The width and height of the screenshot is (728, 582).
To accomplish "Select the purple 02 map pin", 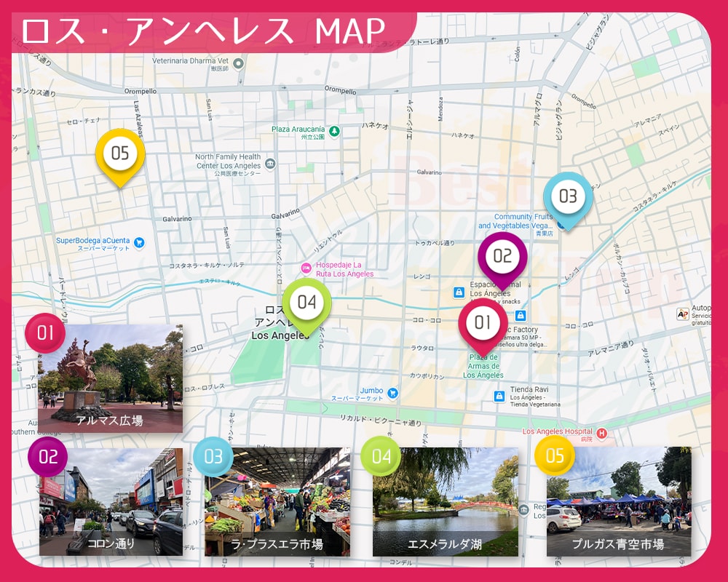I will [502, 256].
